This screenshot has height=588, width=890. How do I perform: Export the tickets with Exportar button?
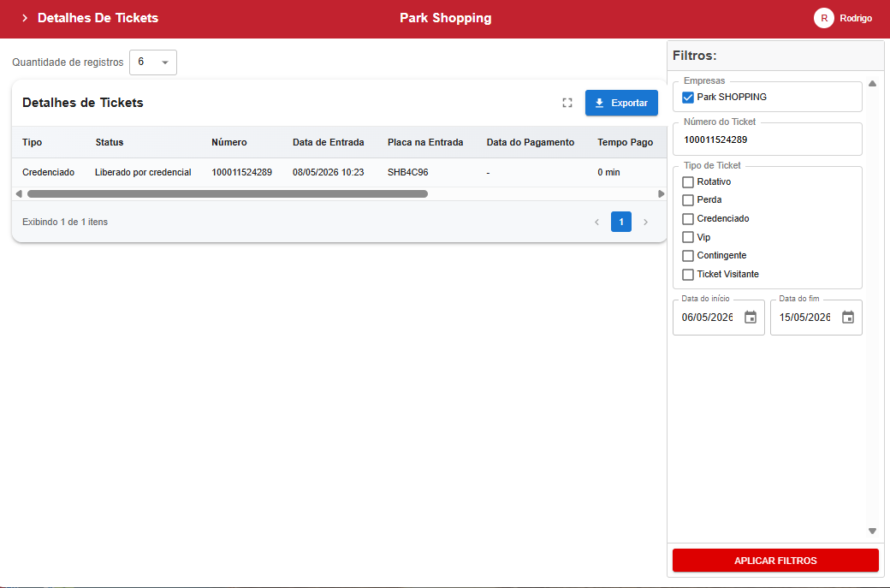pos(621,103)
